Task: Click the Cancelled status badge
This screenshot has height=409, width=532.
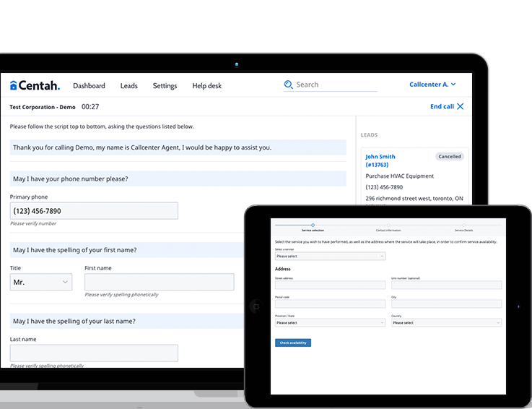Action: point(450,157)
